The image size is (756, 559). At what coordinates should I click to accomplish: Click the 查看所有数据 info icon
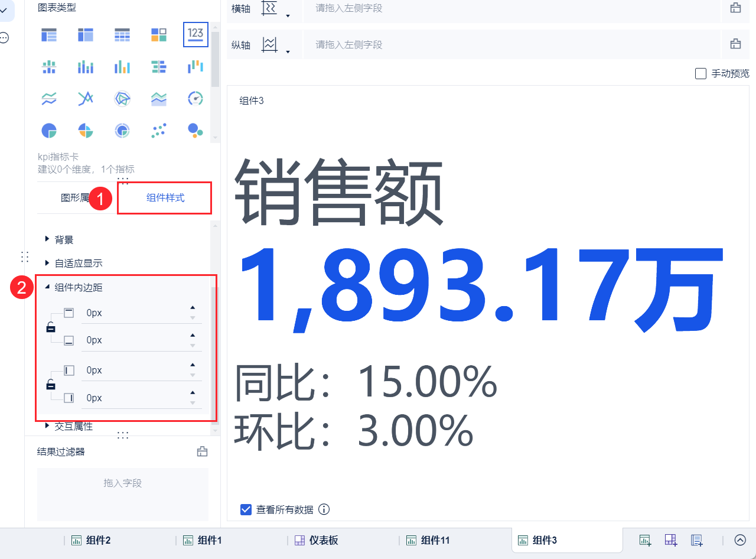point(324,509)
